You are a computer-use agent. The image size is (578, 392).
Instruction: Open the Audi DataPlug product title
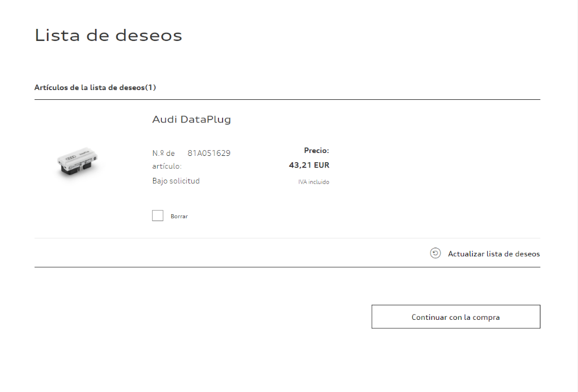coord(191,120)
